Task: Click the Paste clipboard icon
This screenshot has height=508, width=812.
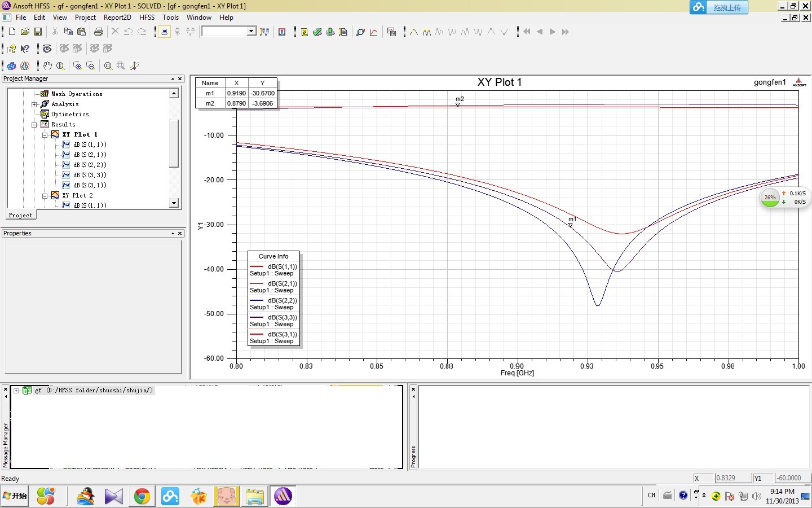Action: tap(81, 32)
